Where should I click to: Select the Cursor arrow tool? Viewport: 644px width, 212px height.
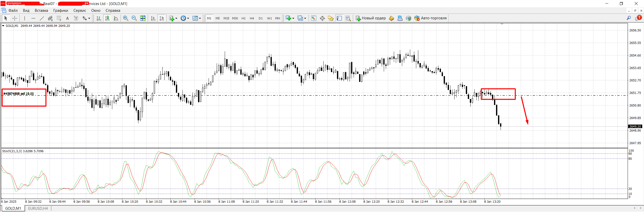[x=6, y=18]
